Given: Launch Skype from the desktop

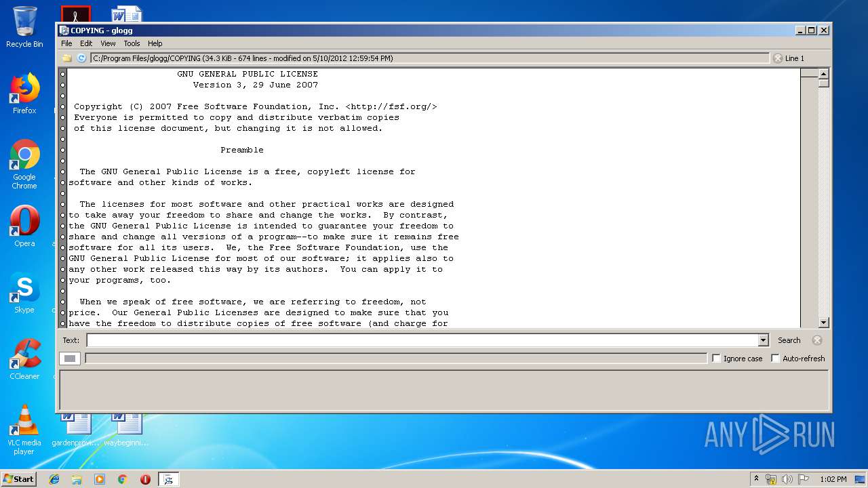Looking at the screenshot, I should (24, 293).
